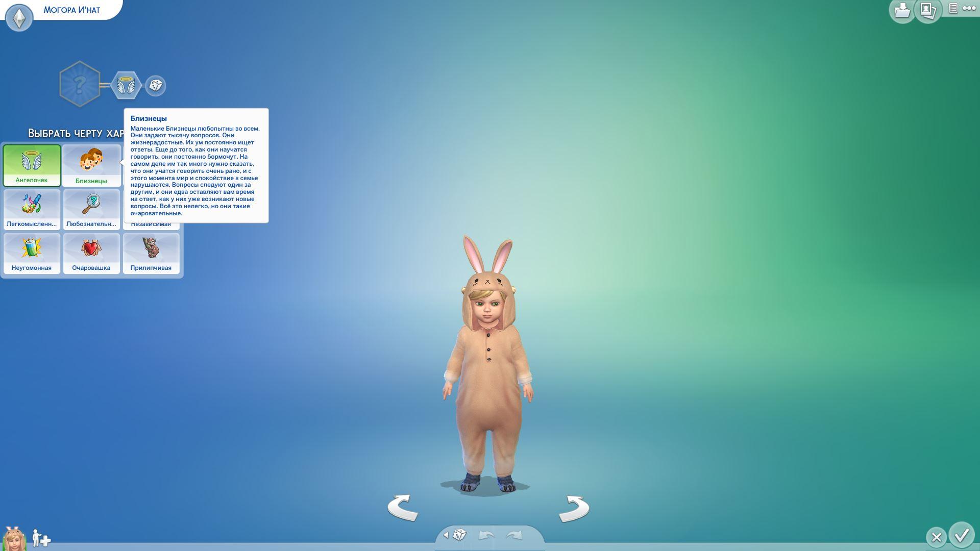Click the undo arrow in bottom bar
Screen dimensions: 980x551
[x=486, y=535]
